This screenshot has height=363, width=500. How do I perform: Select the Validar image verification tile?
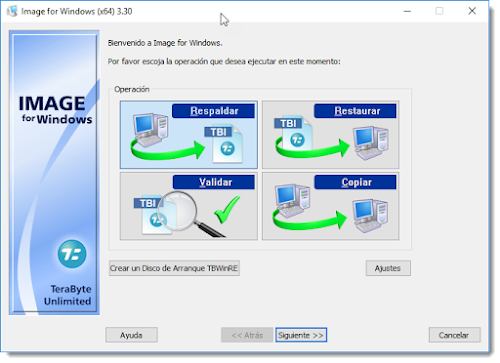click(189, 206)
